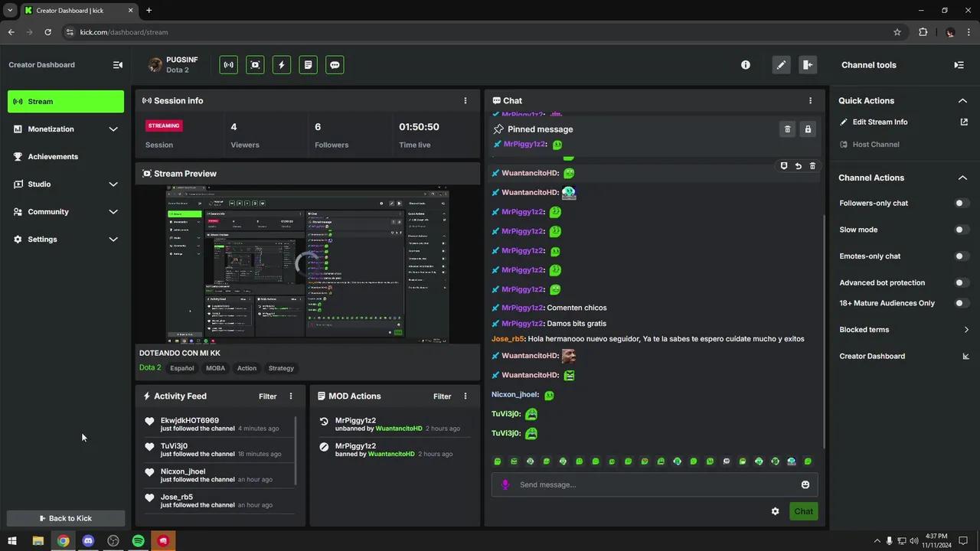Toggle Emotes-only chat on
Viewport: 980px width, 551px height.
pyautogui.click(x=961, y=256)
